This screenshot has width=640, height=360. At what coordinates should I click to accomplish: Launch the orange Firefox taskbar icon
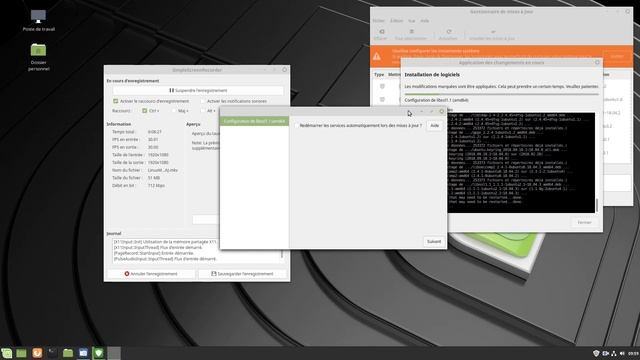pos(37,353)
